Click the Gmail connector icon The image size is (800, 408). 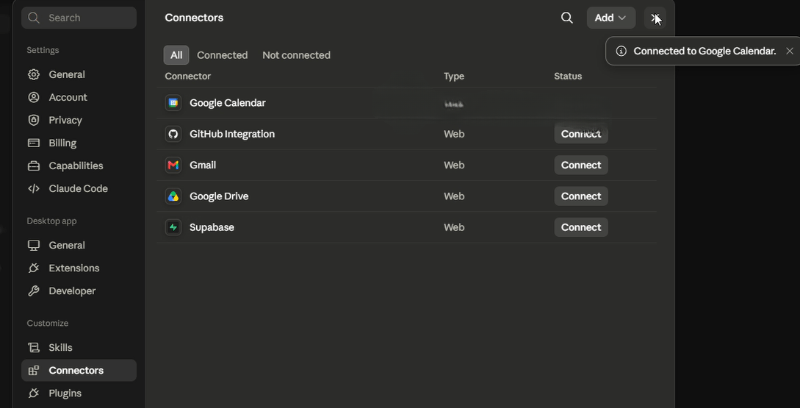click(173, 165)
